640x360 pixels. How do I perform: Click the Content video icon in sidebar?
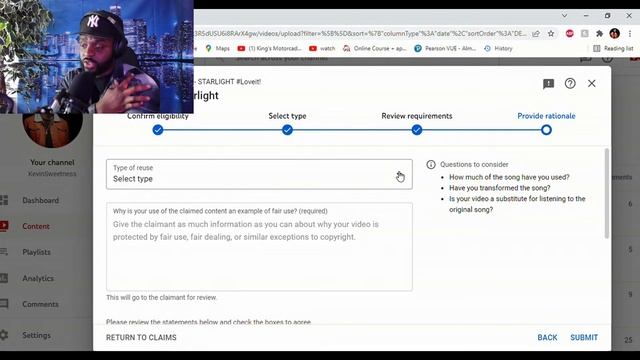(x=4, y=226)
